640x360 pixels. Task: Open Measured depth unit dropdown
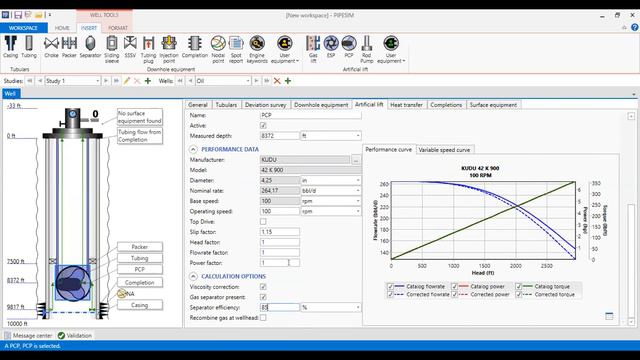click(x=358, y=136)
